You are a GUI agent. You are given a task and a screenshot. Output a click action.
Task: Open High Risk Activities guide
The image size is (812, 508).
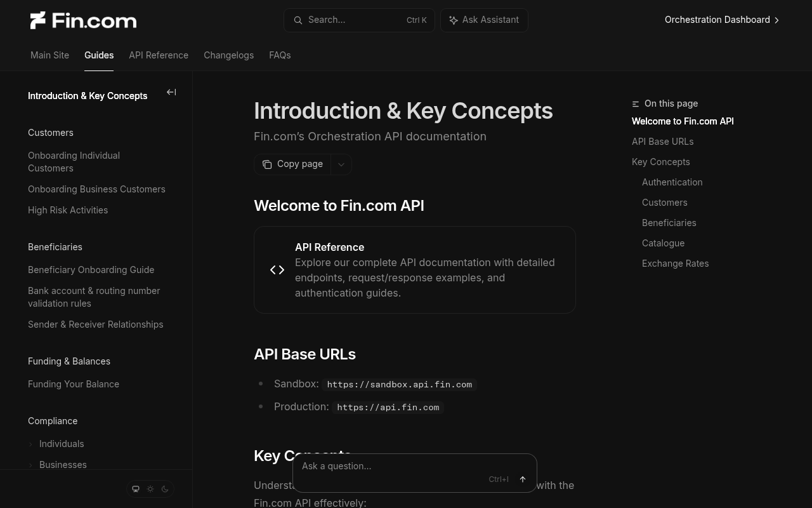[68, 210]
